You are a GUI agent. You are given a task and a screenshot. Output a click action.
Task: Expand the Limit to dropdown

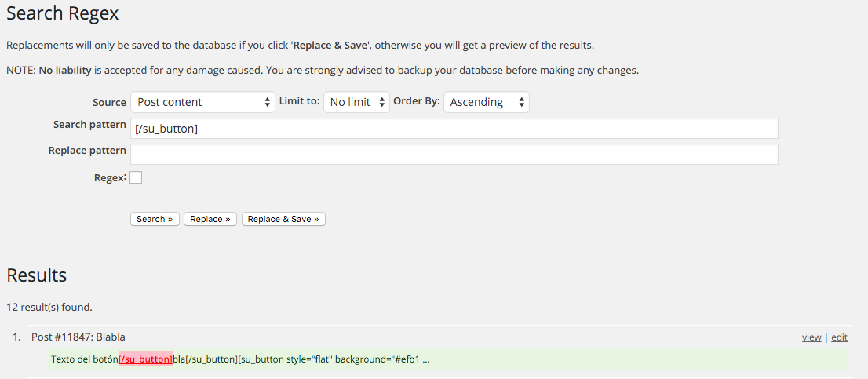coord(356,102)
